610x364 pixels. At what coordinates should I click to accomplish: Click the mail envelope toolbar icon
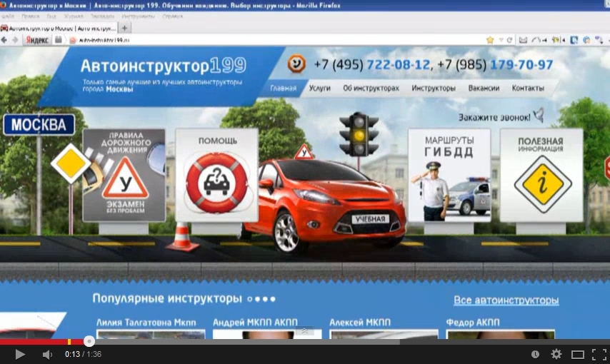coord(524,40)
